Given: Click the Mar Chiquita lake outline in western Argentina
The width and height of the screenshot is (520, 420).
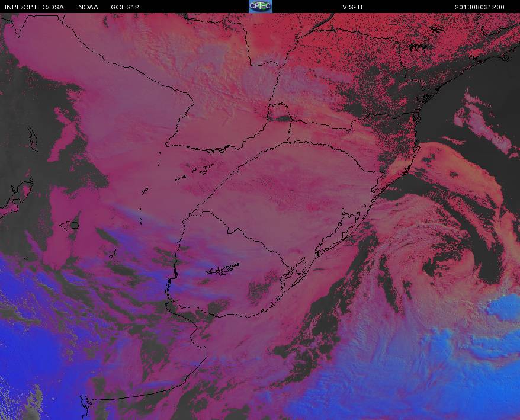Looking at the screenshot, I should [x=69, y=226].
